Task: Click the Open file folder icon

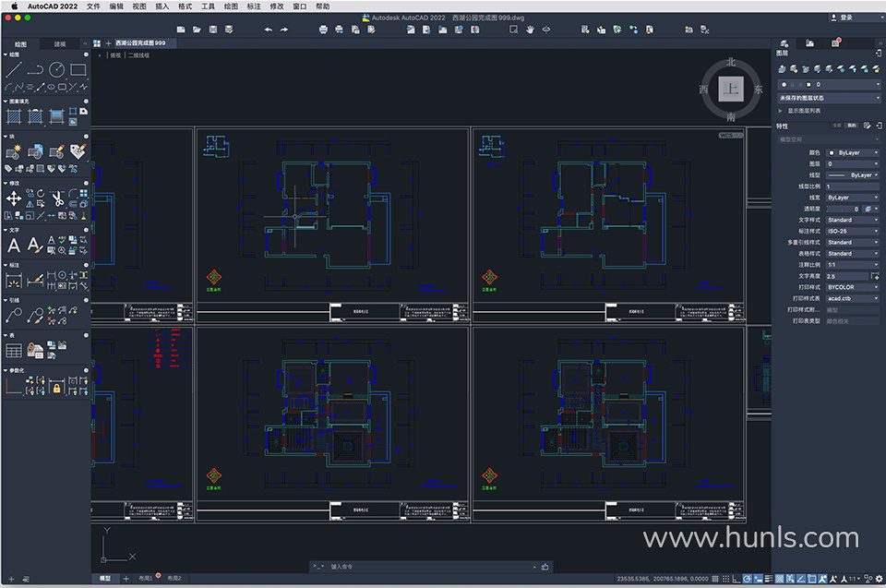Action: coord(197,30)
